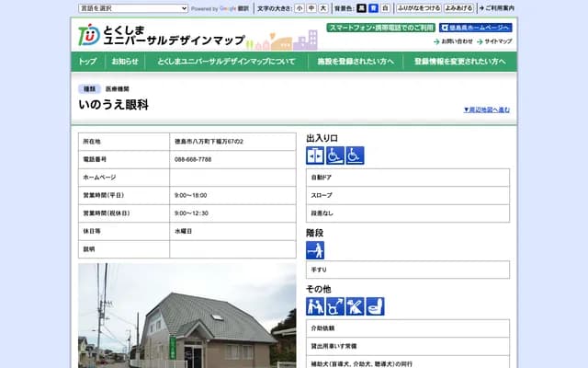The height and width of the screenshot is (368, 588).
Task: Click the 段差なし row
Action: click(x=408, y=213)
